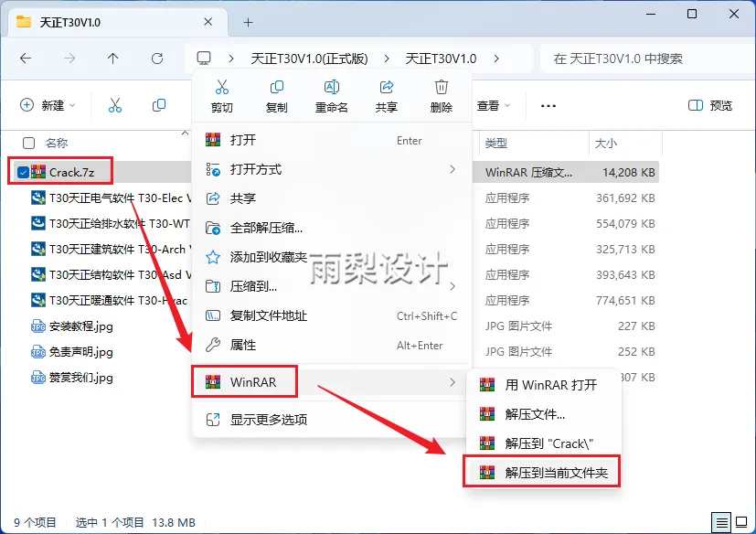The width and height of the screenshot is (756, 534).
Task: Select T30天正暖通软件 T30-Hvac installer
Action: pos(112,301)
